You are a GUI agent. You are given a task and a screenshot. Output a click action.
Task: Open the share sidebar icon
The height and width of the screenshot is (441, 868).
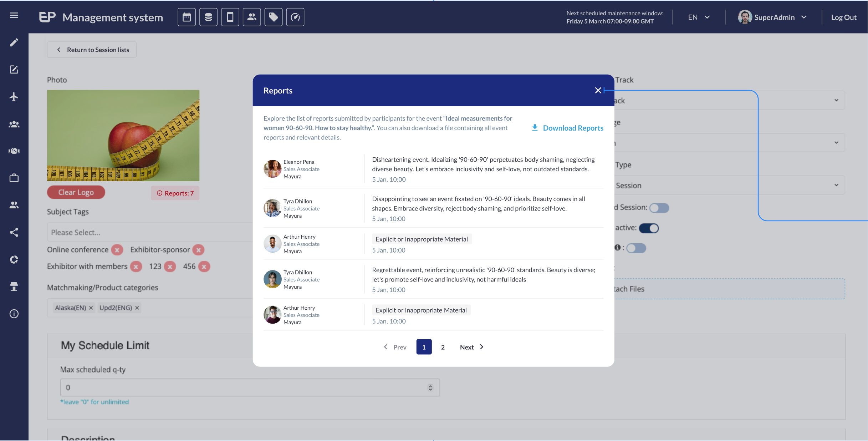coord(14,232)
